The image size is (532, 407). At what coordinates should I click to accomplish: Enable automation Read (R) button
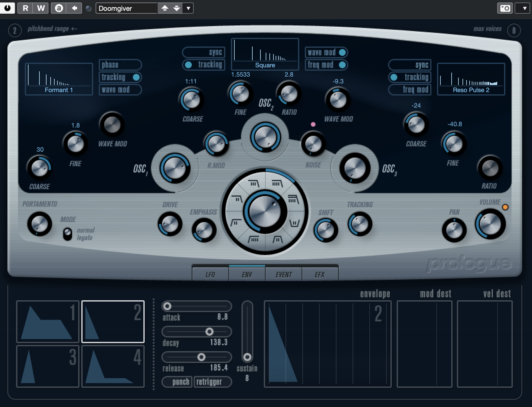click(x=25, y=8)
